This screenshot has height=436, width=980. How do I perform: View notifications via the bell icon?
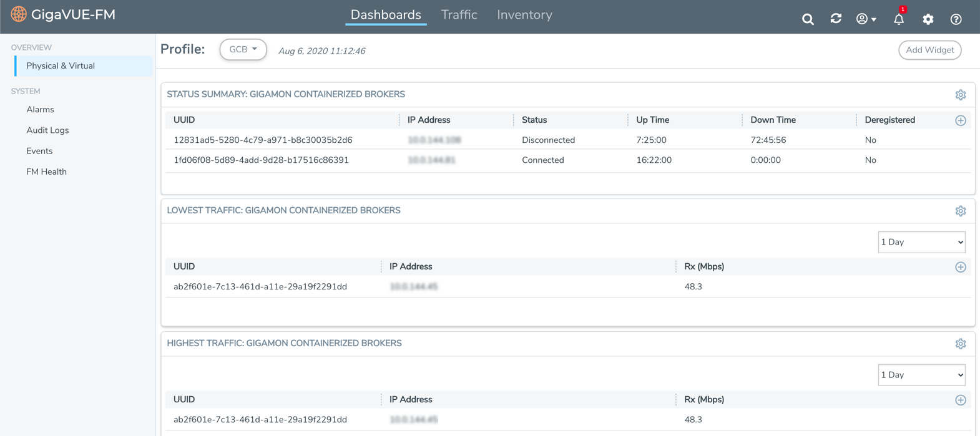899,19
